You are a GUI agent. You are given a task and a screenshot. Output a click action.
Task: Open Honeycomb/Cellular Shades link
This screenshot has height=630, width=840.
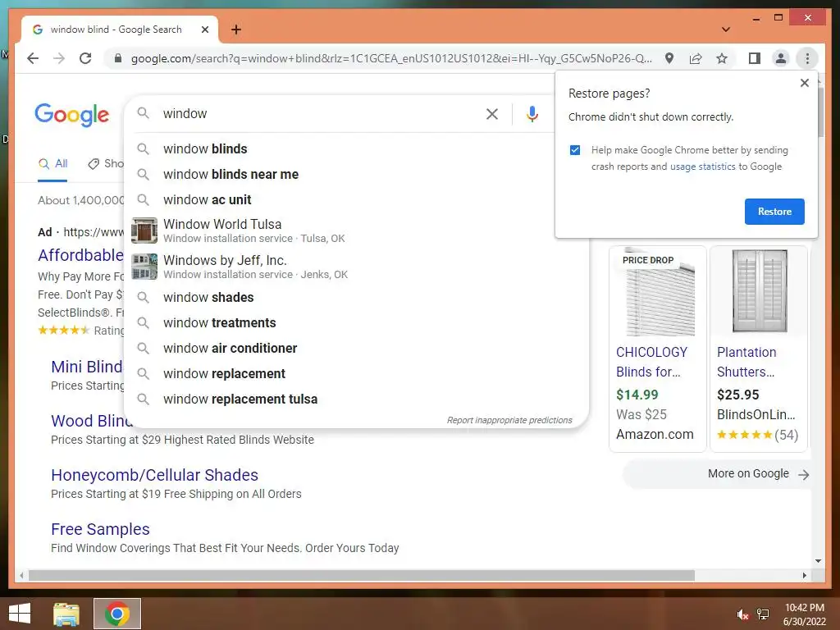click(154, 475)
